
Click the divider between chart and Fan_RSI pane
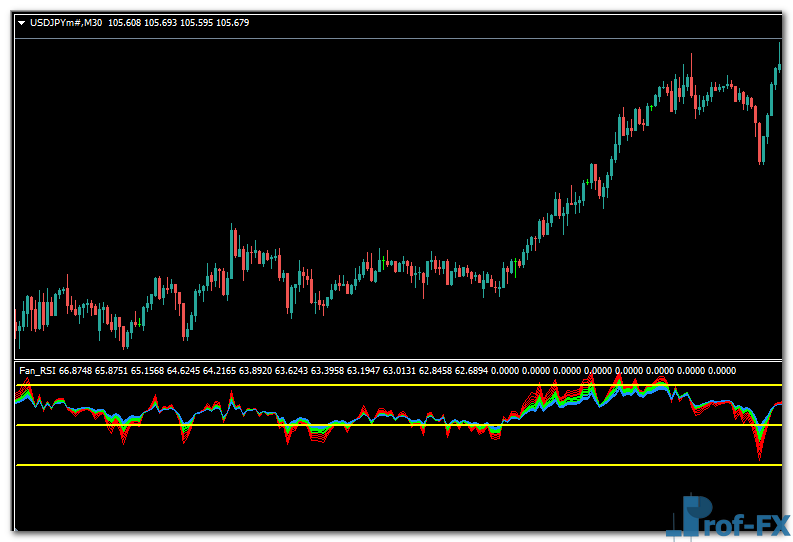[400, 360]
